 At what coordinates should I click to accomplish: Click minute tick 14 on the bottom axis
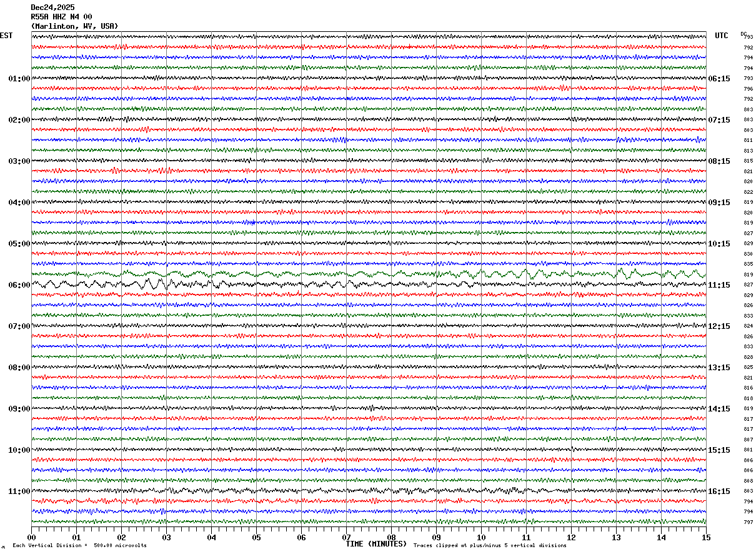coord(661,537)
